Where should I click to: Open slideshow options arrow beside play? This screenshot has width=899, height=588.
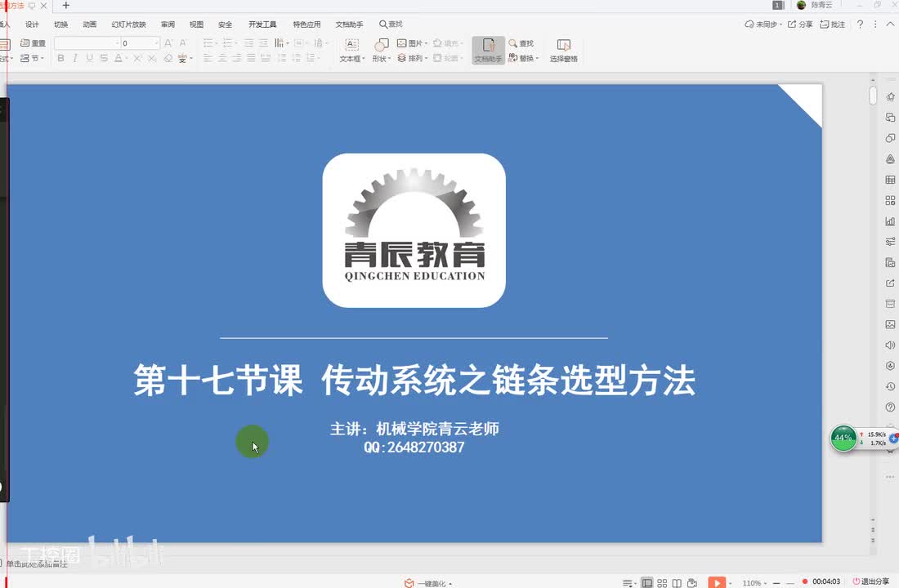pos(730,583)
